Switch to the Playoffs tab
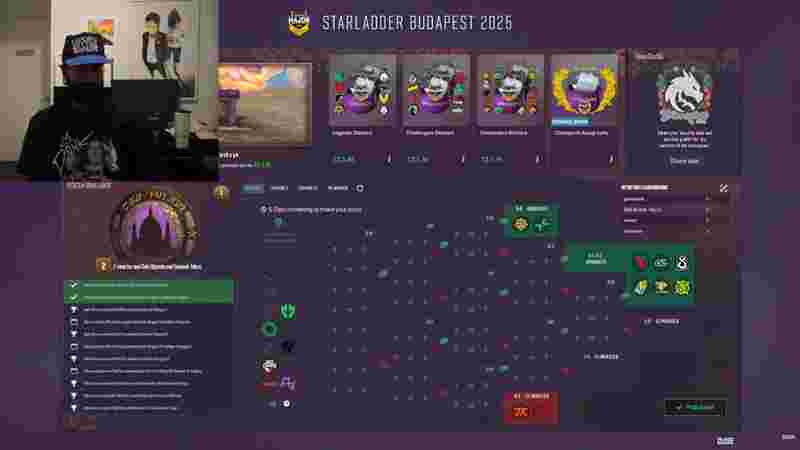The width and height of the screenshot is (800, 450). pos(338,188)
